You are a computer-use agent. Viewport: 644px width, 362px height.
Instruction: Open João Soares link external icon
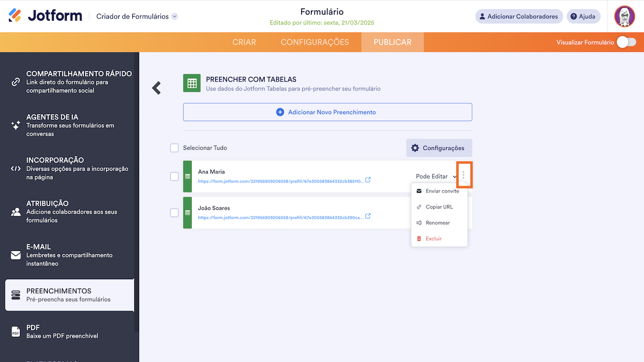coord(368,216)
